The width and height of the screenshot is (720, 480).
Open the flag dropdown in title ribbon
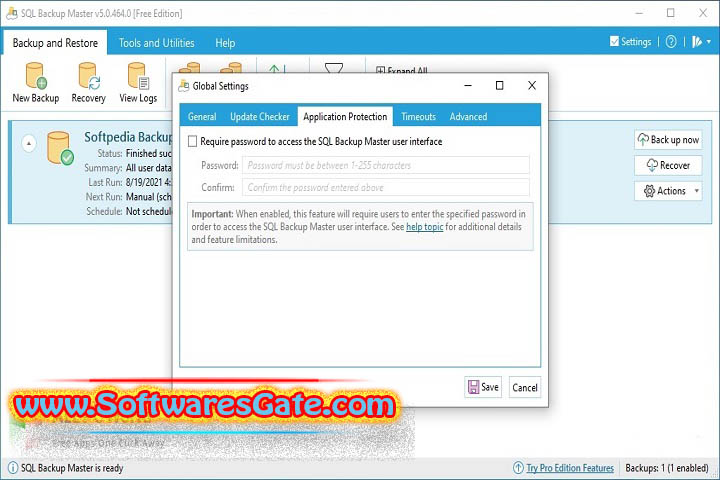pos(702,42)
